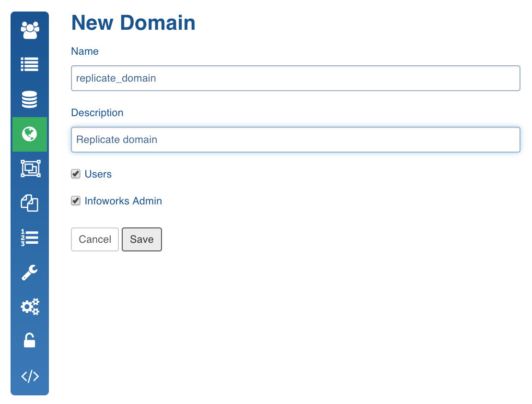Open the wrench tools sidebar icon
532x404 pixels.
click(30, 273)
